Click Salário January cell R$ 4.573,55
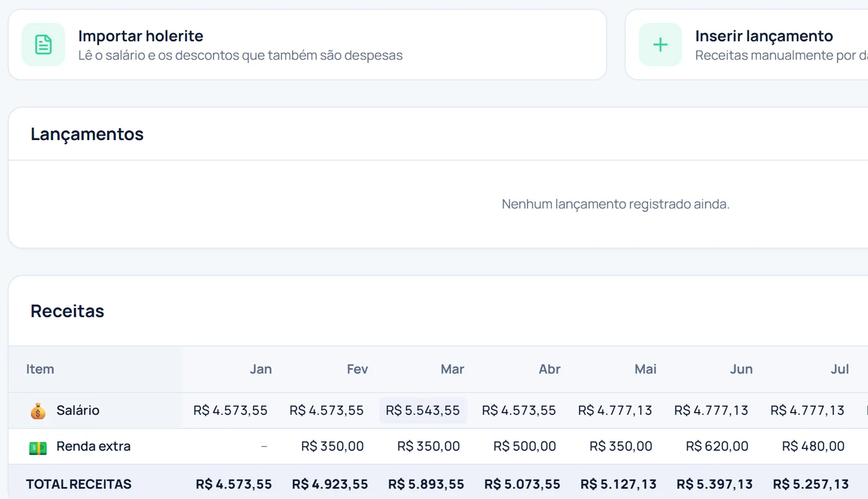This screenshot has height=499, width=868. 231,410
